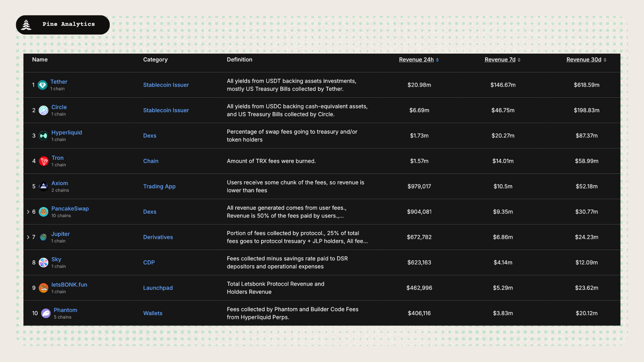644x362 pixels.
Task: Open the Tether protocol link
Action: click(59, 82)
